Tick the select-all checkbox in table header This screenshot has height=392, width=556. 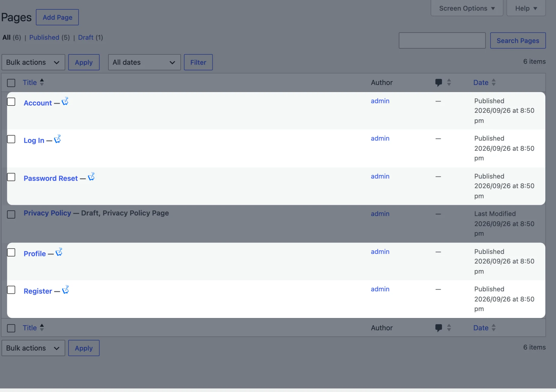coord(11,83)
